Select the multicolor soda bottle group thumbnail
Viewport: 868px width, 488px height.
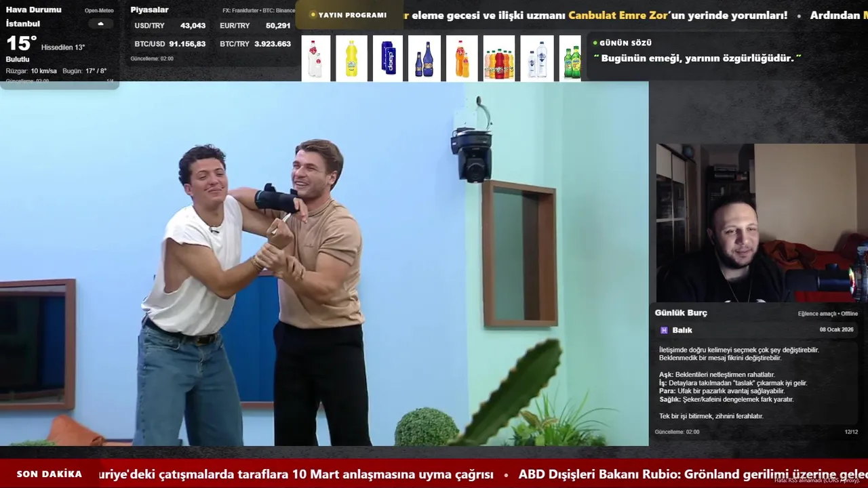[499, 58]
